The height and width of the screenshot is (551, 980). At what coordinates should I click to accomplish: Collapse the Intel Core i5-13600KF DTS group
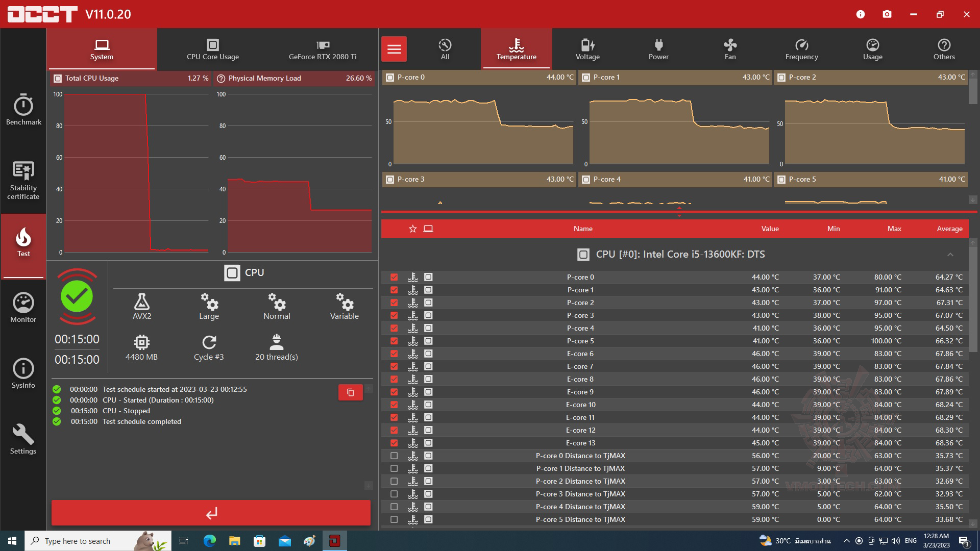[950, 255]
